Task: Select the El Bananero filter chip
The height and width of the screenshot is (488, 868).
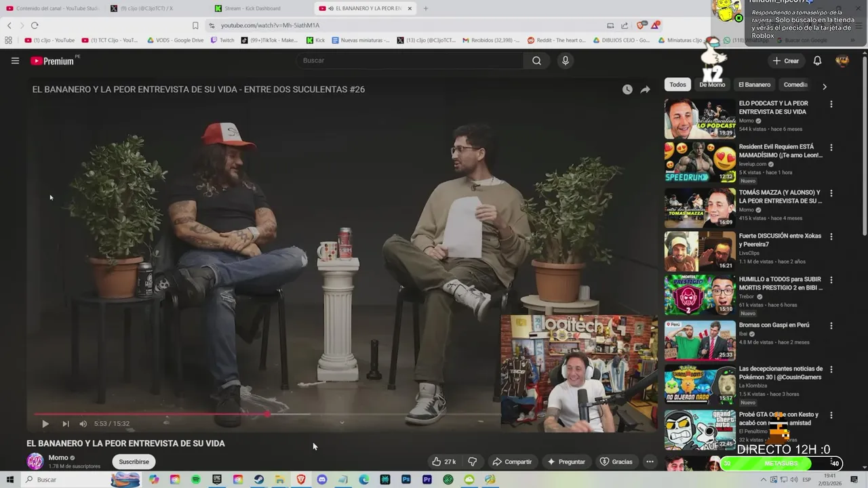Action: tap(754, 85)
